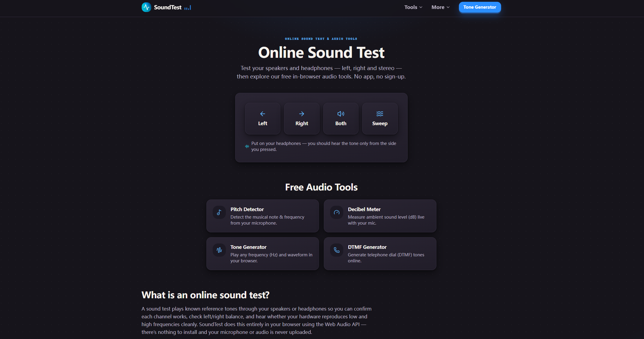Click 'What is an online sound test?' heading
This screenshot has width=644, height=339.
tap(205, 295)
